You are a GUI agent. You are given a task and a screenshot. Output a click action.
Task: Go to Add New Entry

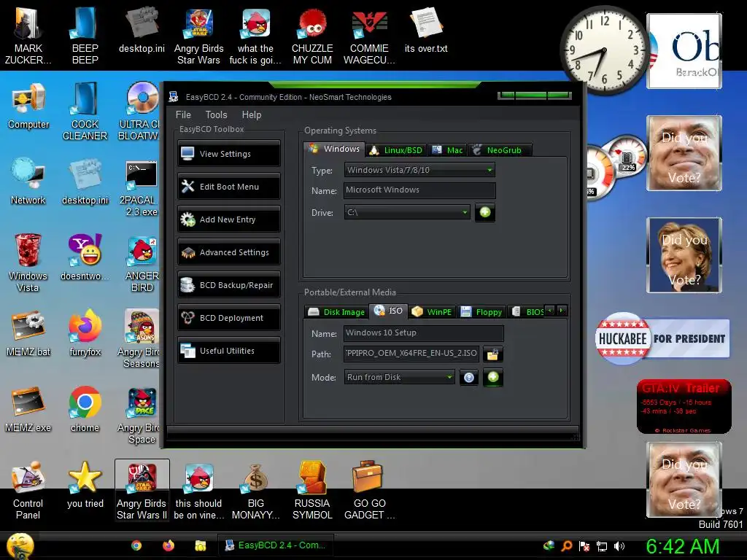(228, 219)
